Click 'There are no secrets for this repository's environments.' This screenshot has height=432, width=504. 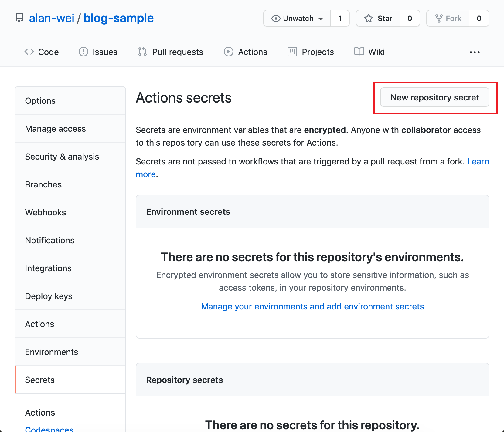tap(312, 257)
